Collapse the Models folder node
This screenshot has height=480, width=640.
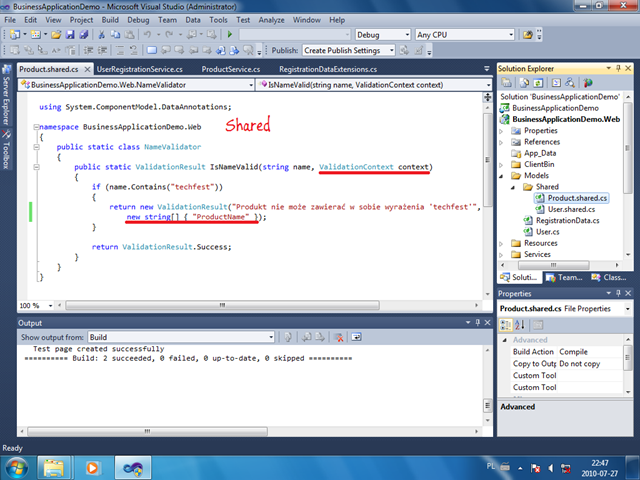point(502,176)
